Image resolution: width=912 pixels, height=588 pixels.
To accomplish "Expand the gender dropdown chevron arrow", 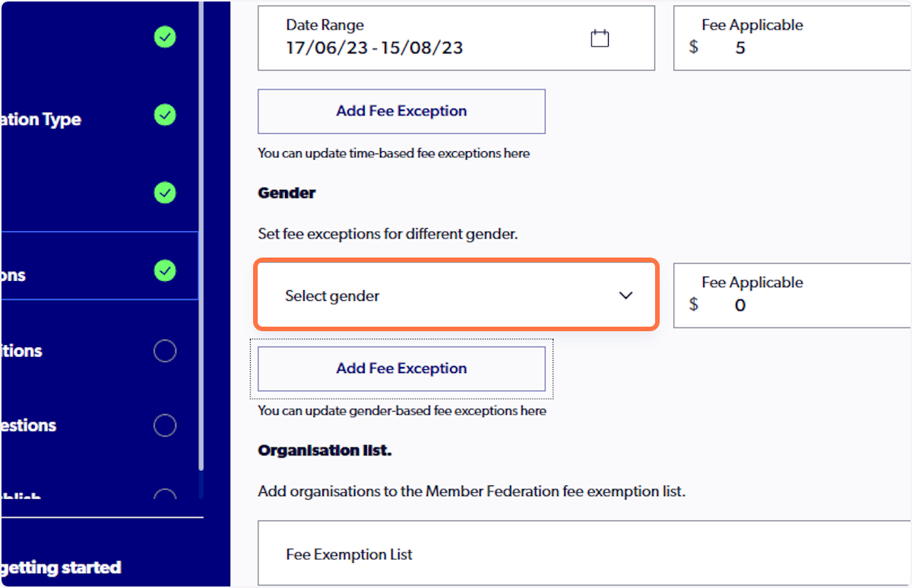I will pos(625,295).
